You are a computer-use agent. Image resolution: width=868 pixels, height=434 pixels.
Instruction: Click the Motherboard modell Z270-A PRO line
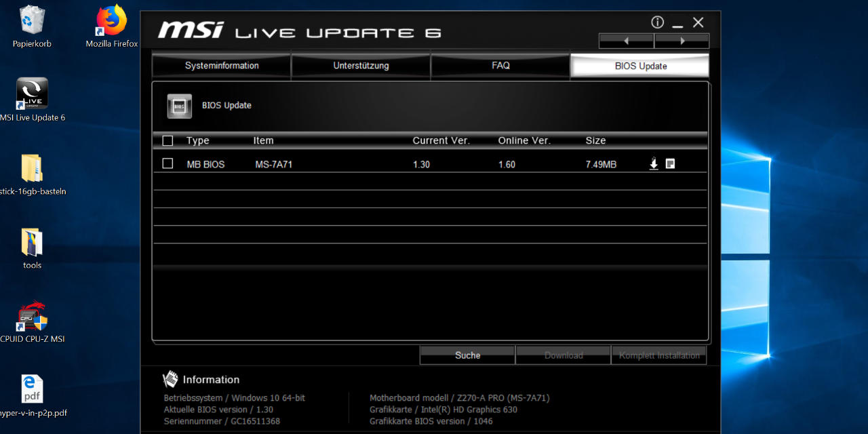coord(460,398)
